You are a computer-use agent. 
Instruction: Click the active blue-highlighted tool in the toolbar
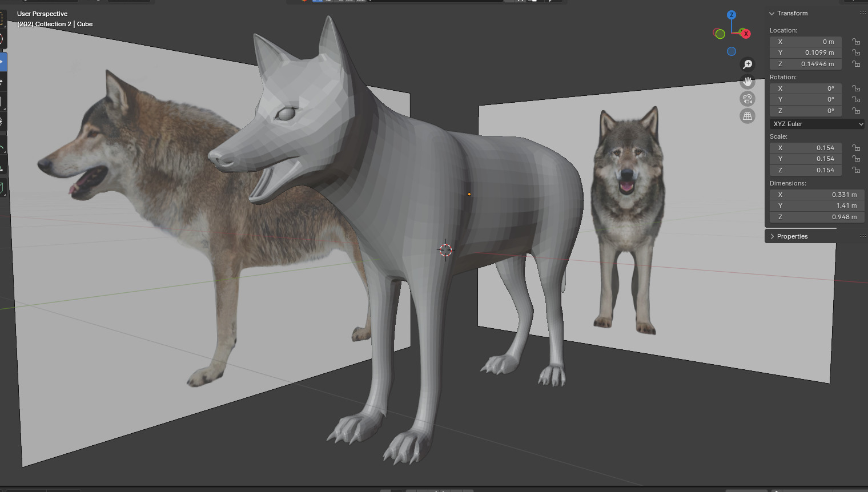click(3, 62)
